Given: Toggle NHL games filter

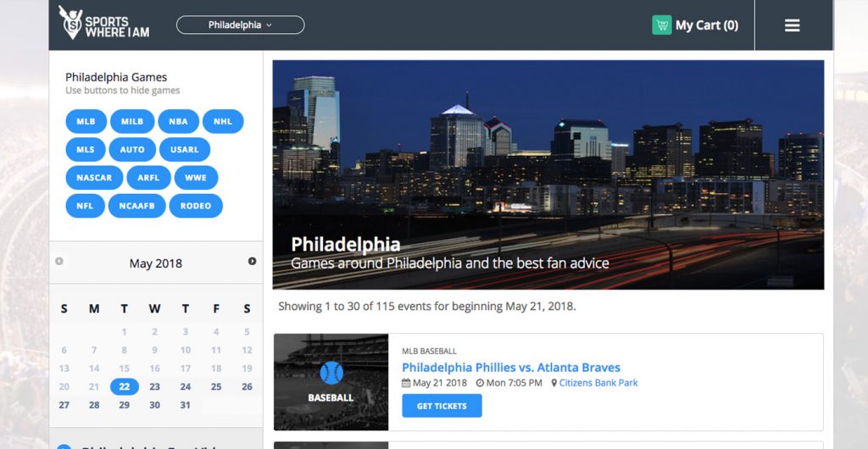Looking at the screenshot, I should [x=223, y=122].
